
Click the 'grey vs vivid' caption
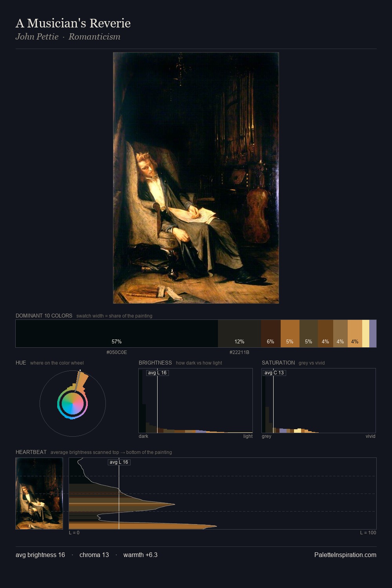312,363
